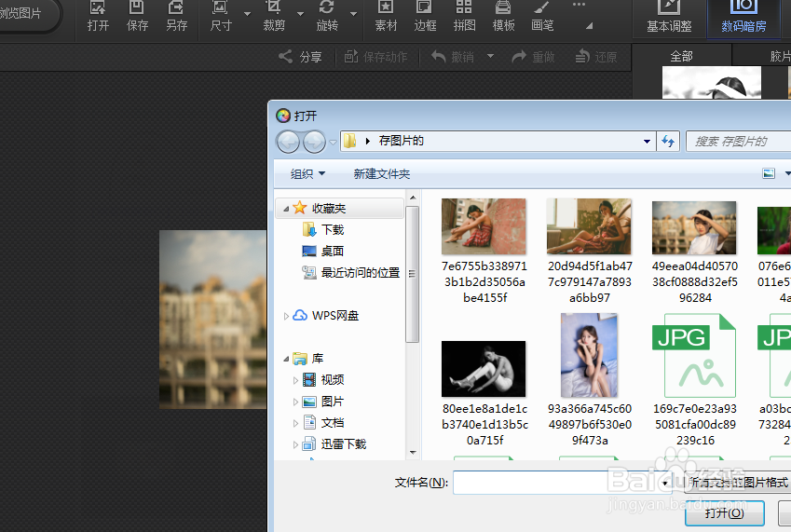The height and width of the screenshot is (532, 791).
Task: Click the refresh icon next to address bar
Action: click(668, 142)
